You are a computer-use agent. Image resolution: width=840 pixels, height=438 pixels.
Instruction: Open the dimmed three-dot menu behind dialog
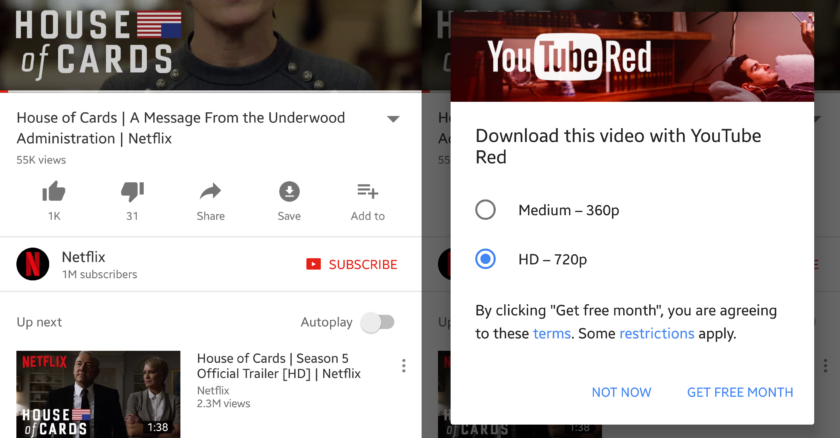825,366
